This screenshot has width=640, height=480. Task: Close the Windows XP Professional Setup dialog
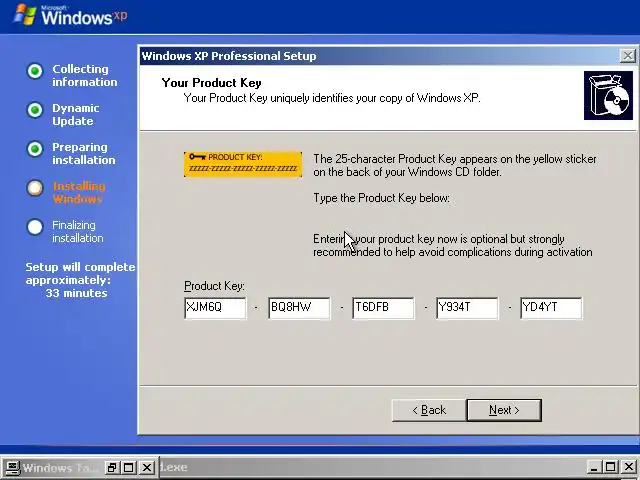tap(627, 56)
